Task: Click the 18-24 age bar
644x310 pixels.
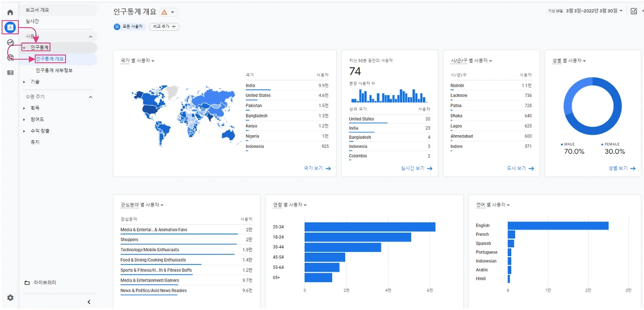Action: coord(358,237)
